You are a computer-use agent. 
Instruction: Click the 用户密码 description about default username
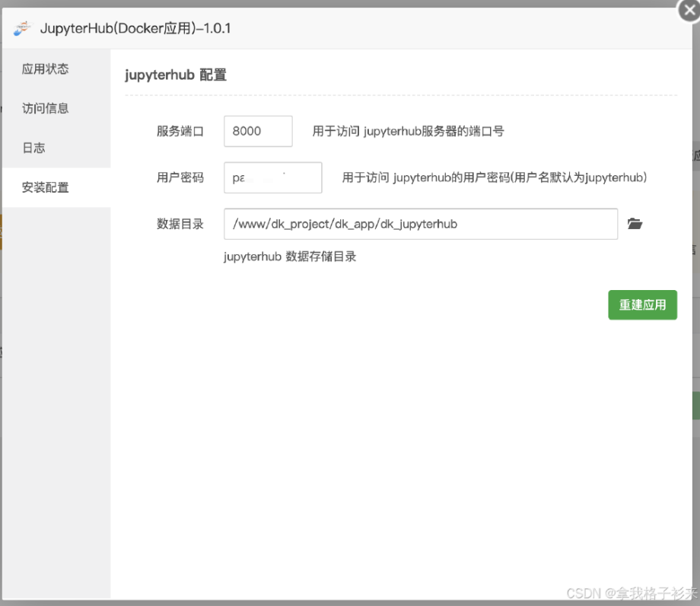495,177
